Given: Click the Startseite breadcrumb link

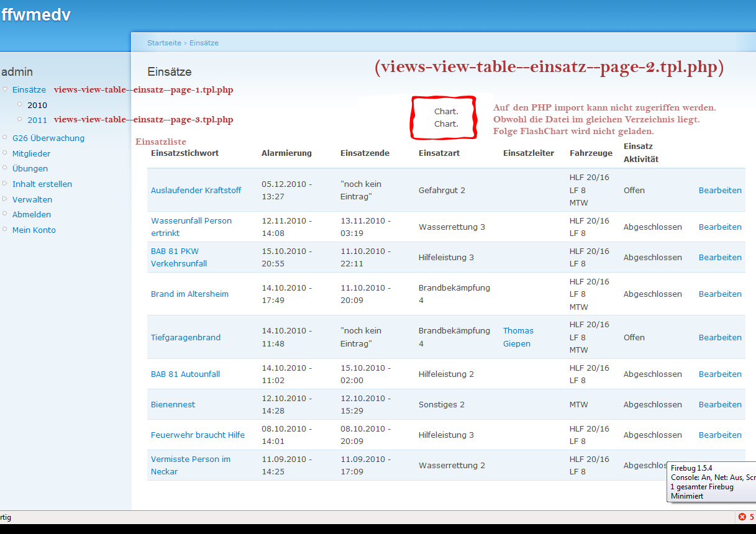Looking at the screenshot, I should (x=164, y=43).
